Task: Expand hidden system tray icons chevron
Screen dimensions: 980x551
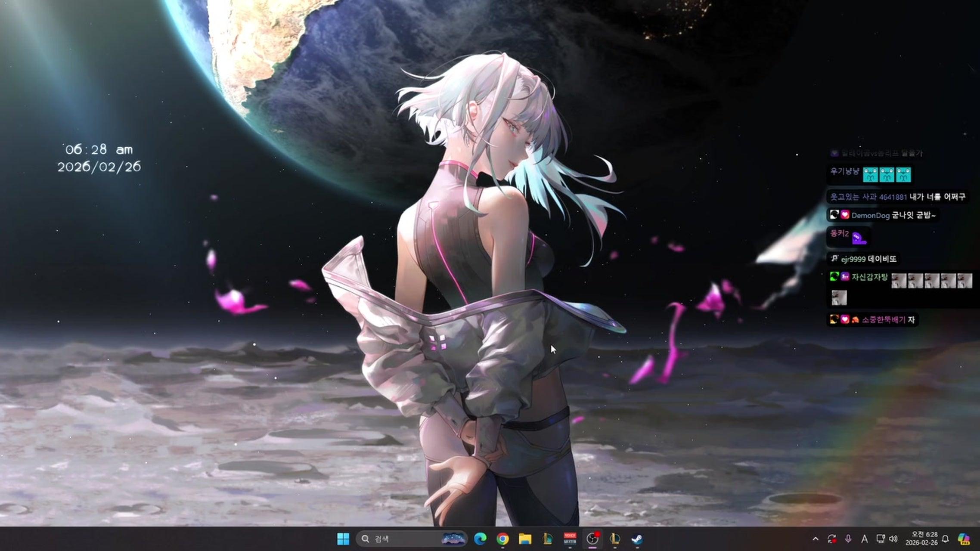Action: tap(816, 539)
